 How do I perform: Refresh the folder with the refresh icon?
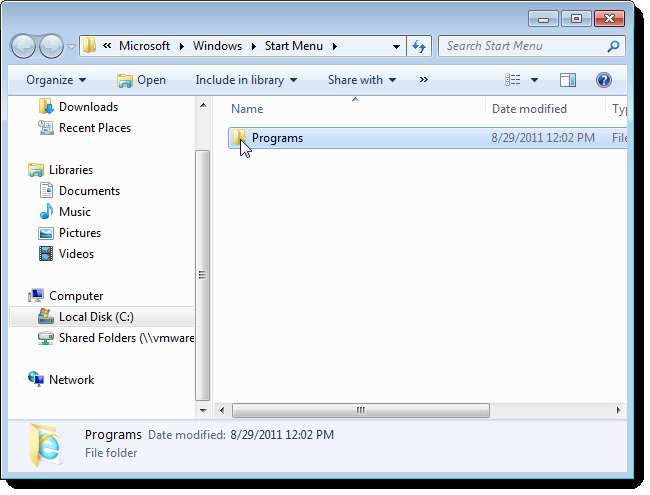coord(419,46)
